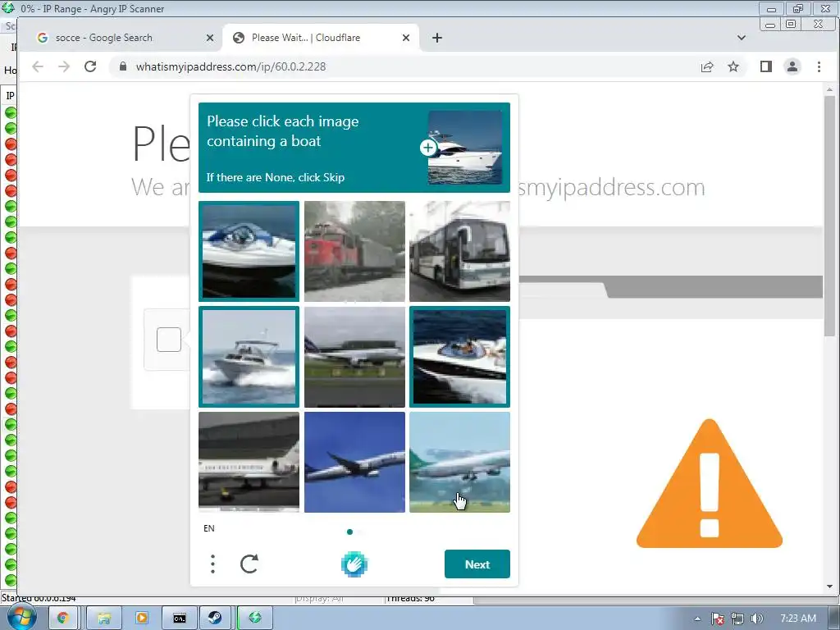Click the 7:23 AM clock
840x630 pixels.
[798, 619]
